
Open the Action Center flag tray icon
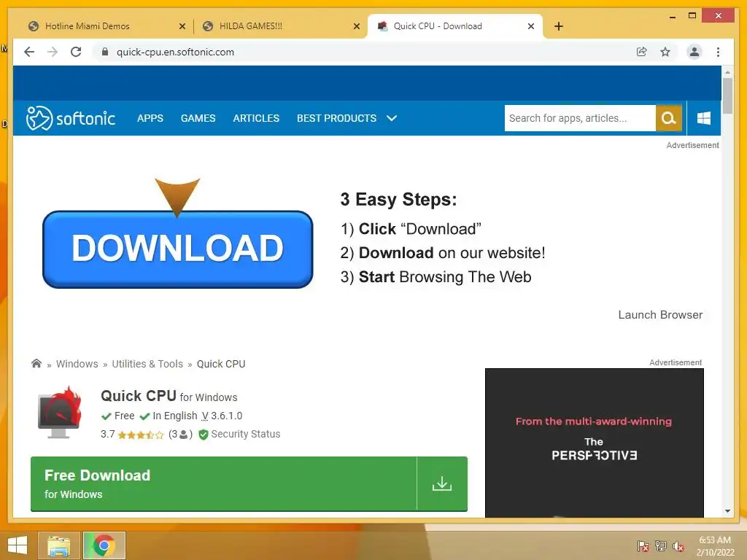[643, 545]
